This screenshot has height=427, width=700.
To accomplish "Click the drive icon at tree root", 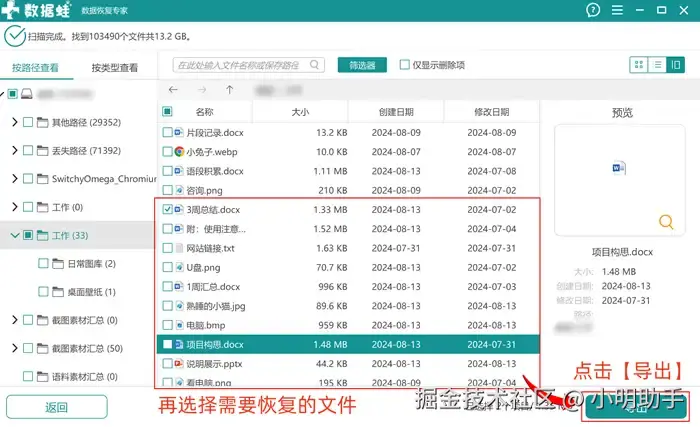I will point(27,94).
